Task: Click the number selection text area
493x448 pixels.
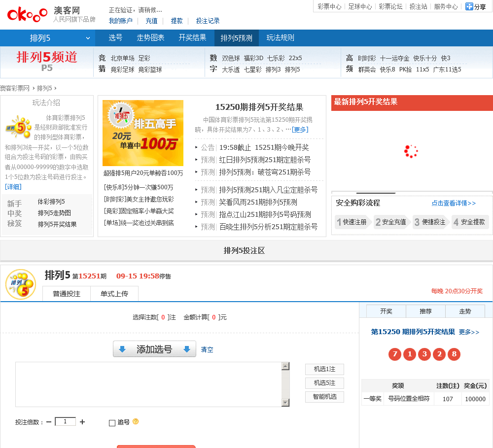Action: click(149, 384)
